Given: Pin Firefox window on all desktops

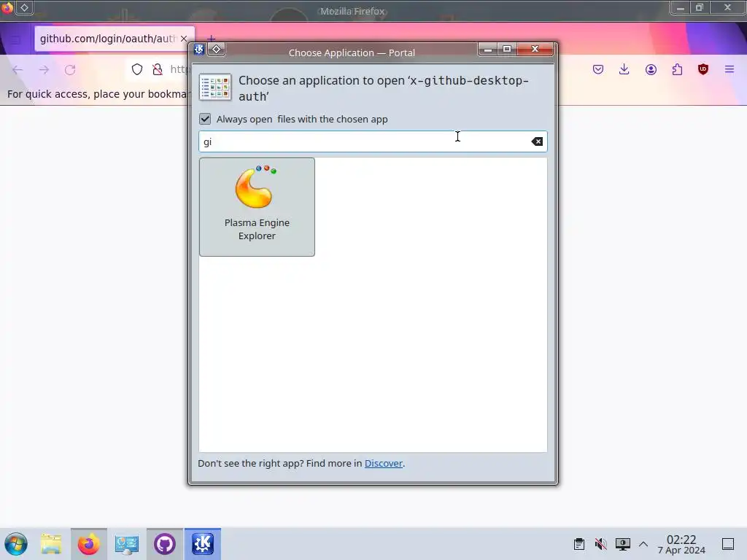Looking at the screenshot, I should pos(24,7).
